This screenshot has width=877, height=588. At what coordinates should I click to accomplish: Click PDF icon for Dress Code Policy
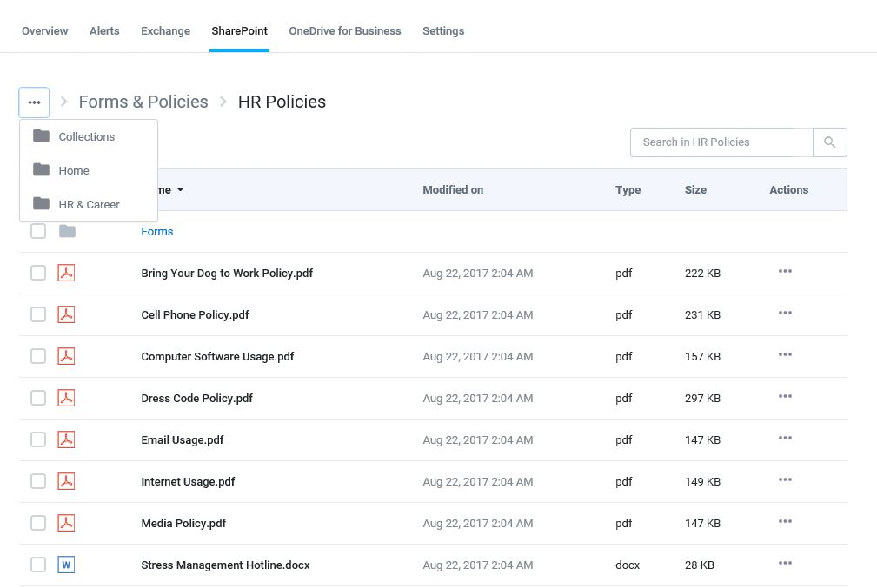coord(66,398)
